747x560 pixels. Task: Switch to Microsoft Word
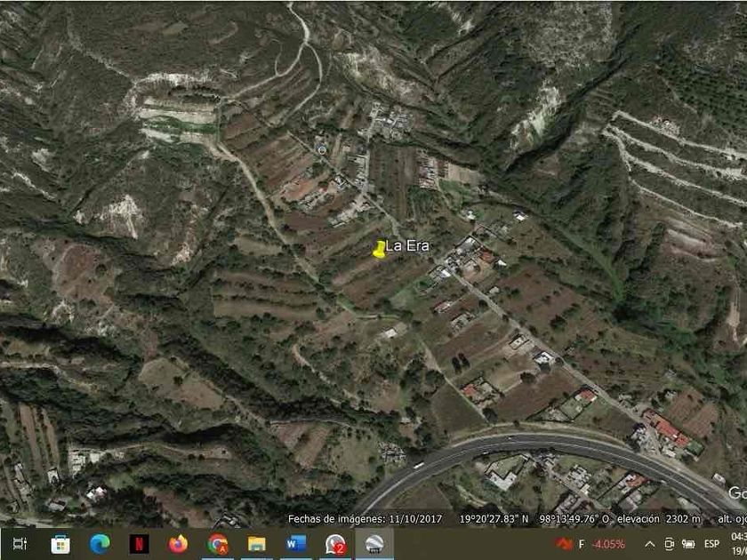[x=296, y=544]
